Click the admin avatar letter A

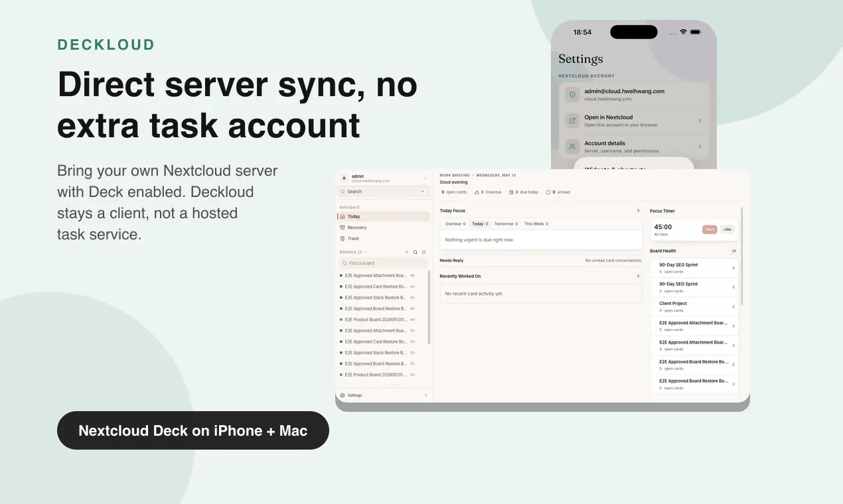tap(344, 178)
